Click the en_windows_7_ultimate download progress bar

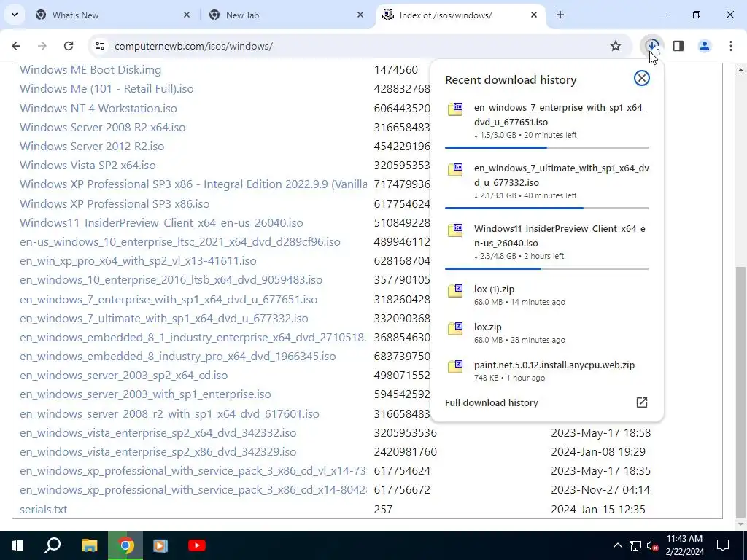coord(547,208)
